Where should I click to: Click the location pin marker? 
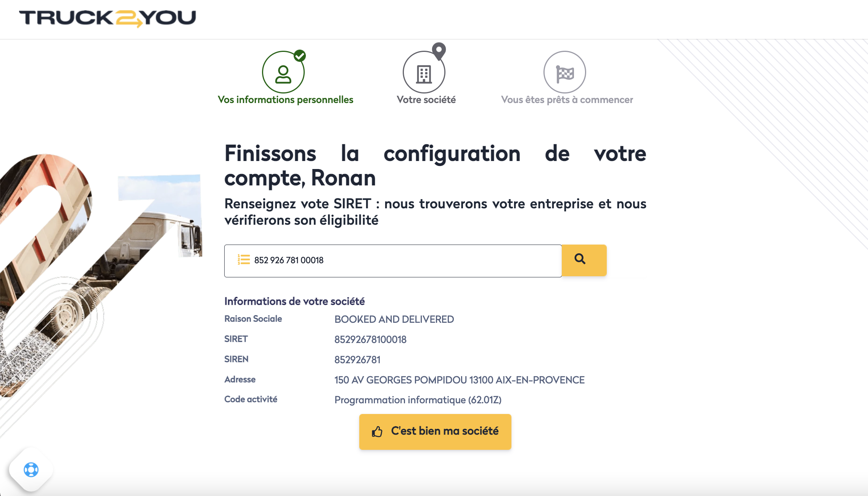[439, 50]
